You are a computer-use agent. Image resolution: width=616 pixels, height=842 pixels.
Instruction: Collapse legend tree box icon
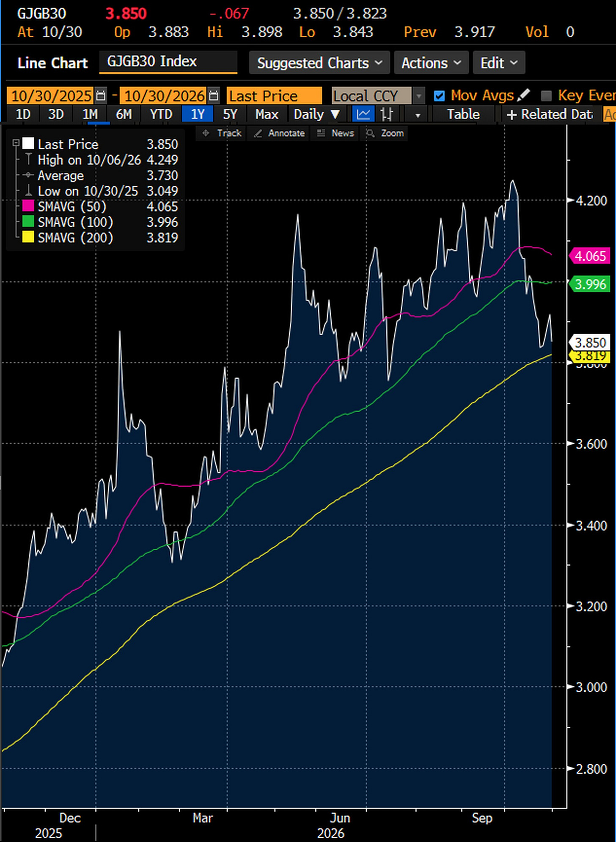click(x=16, y=143)
